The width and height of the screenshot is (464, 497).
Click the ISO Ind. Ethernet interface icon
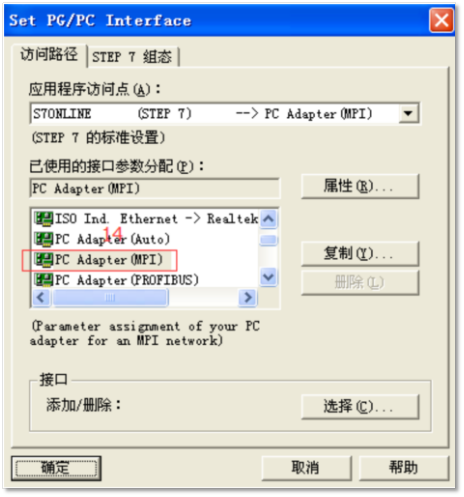[x=43, y=219]
